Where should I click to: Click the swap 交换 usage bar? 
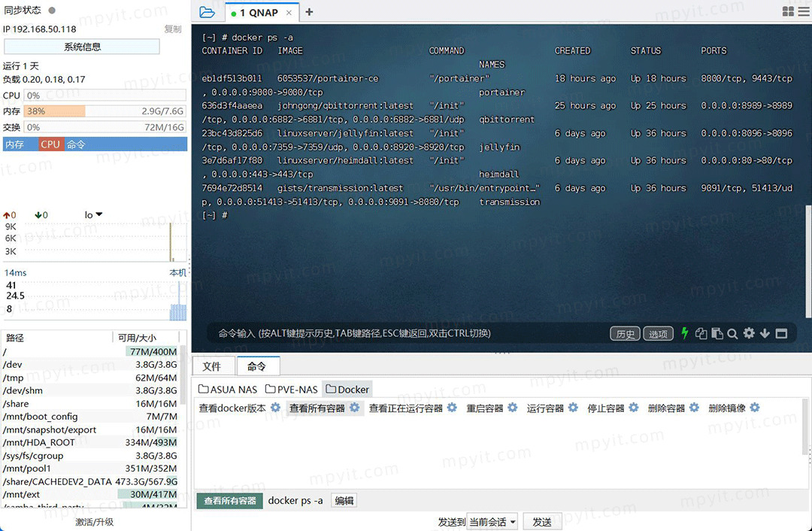(x=105, y=127)
